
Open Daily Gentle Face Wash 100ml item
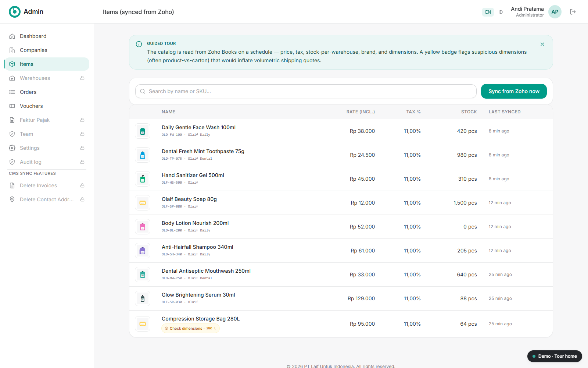(x=198, y=127)
